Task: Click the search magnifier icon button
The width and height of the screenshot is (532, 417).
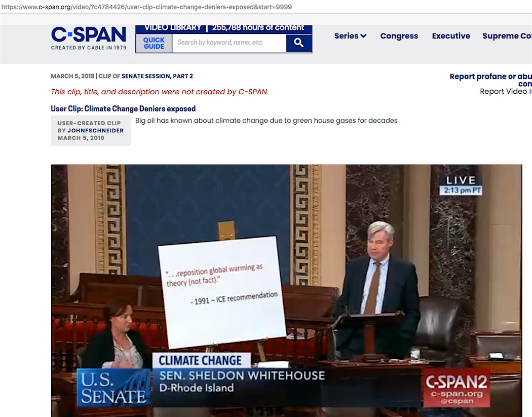Action: (x=299, y=43)
